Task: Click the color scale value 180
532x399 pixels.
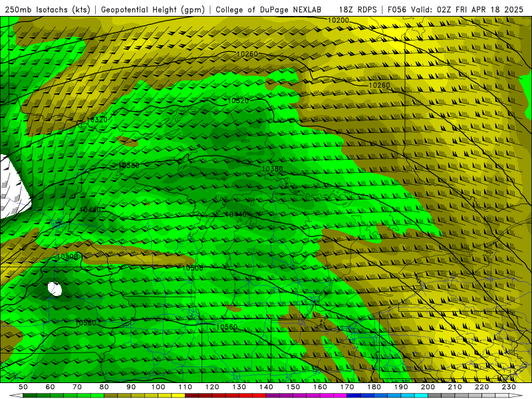Action: coord(374,387)
